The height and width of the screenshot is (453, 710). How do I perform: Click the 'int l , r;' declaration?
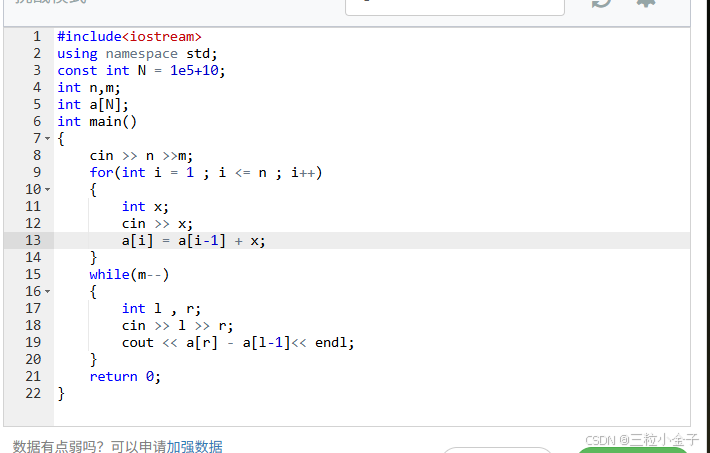161,308
